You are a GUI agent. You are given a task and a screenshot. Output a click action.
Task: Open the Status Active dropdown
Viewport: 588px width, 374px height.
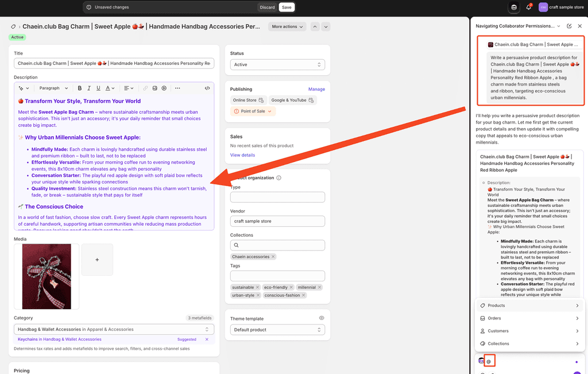277,64
